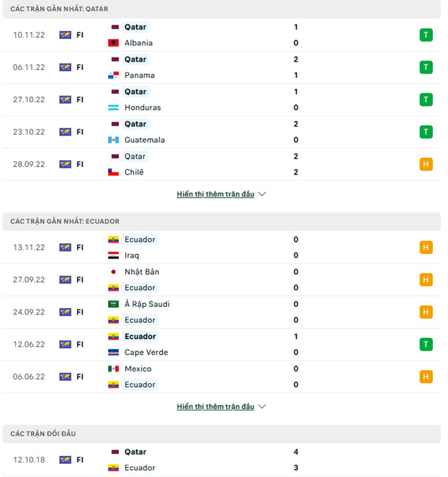Click 'Hiển thị thêm trận đấu' under Ecuador matches
The image size is (448, 477).
(x=215, y=407)
